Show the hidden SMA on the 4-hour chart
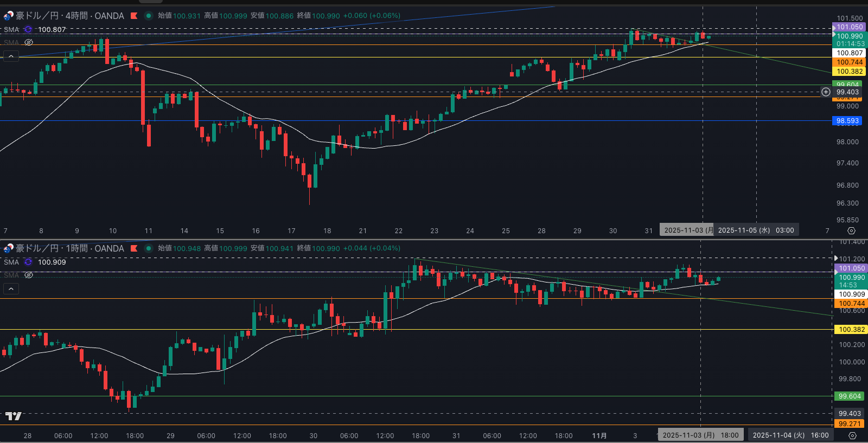 [29, 42]
